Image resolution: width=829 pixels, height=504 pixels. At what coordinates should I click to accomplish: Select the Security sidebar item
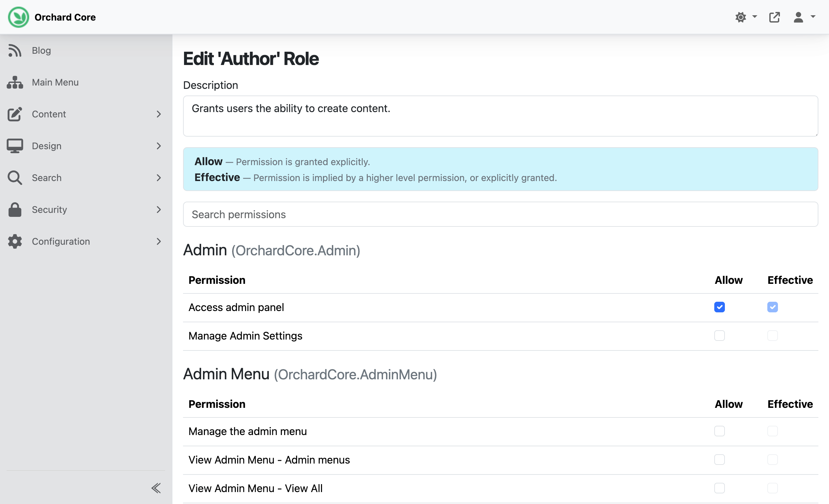point(86,210)
